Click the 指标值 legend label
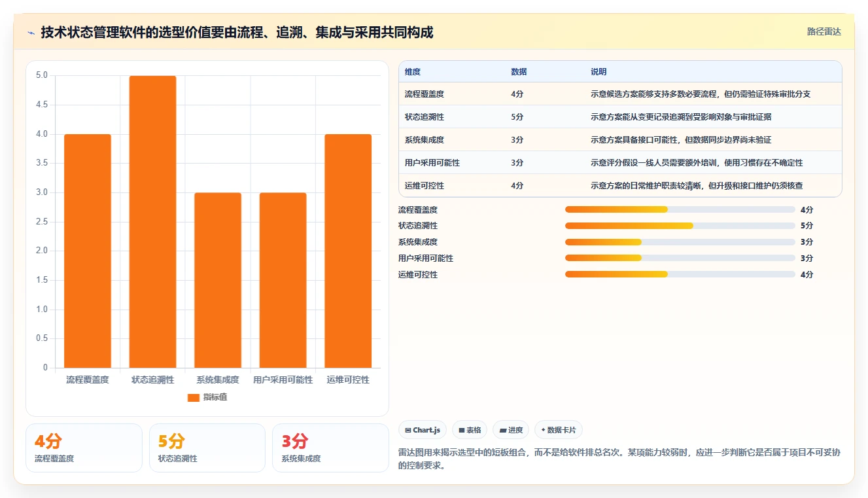Screen dimensions: 868x498 (215, 397)
